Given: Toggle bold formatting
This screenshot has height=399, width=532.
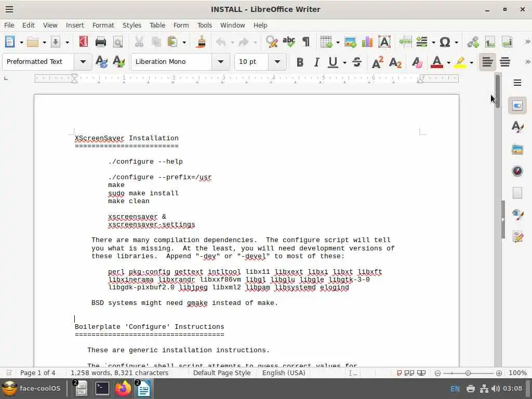Looking at the screenshot, I should (300, 62).
